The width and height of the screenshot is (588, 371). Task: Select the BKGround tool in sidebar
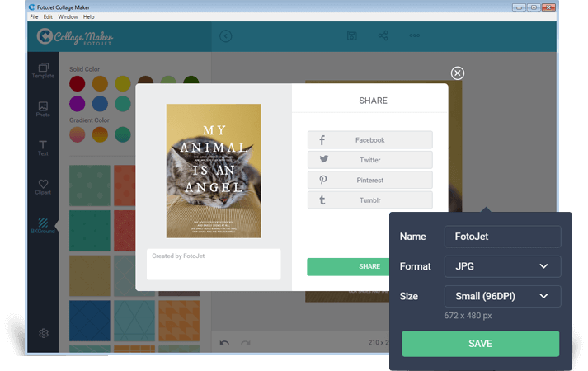click(43, 226)
